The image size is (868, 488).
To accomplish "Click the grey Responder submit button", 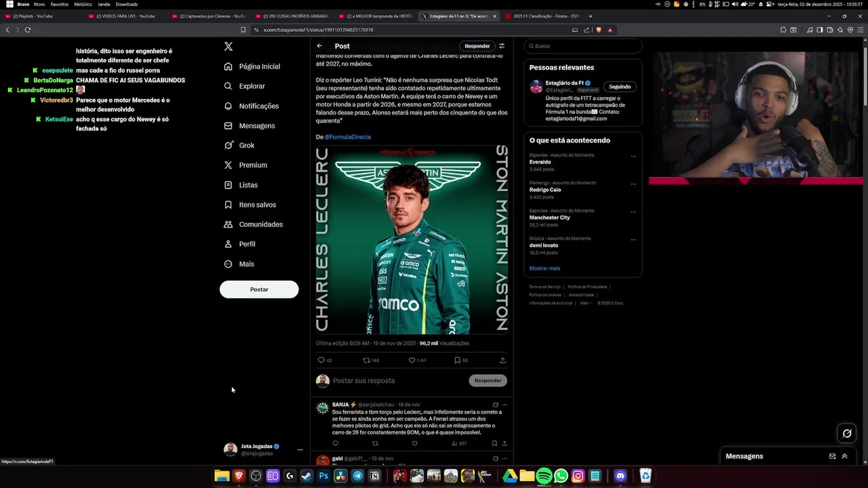I will tap(488, 380).
